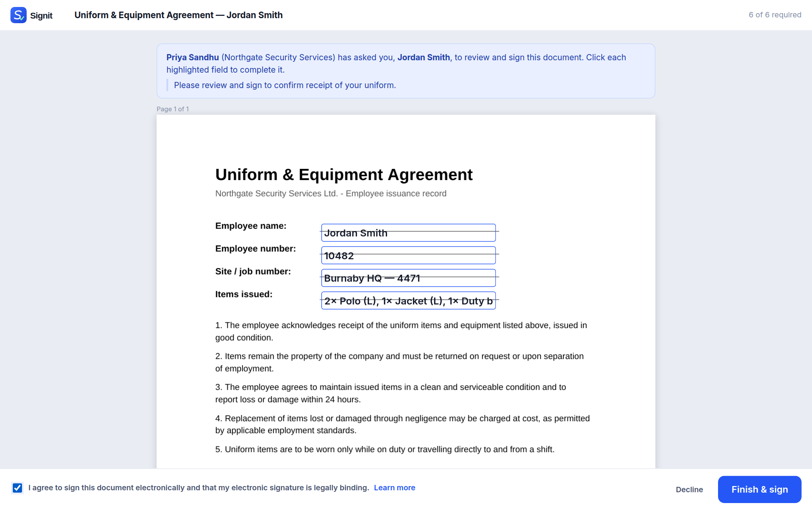Click the Finish & sign button
812x510 pixels.
[x=759, y=490]
